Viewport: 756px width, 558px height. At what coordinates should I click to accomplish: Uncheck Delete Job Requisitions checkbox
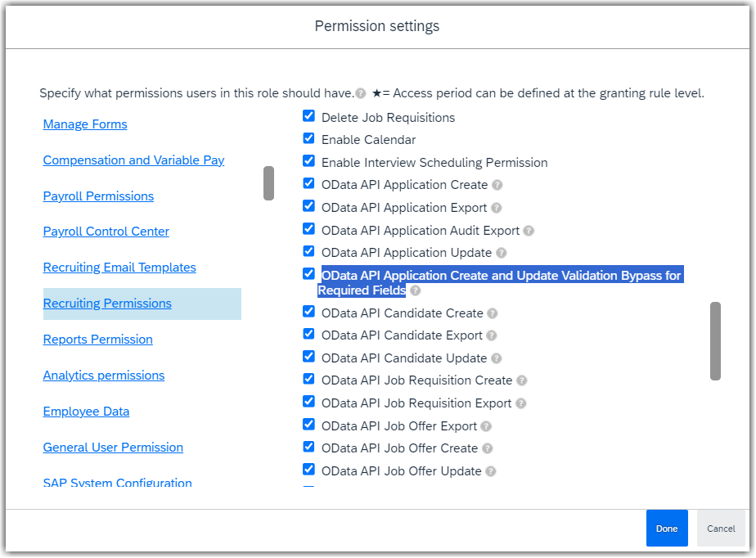(x=308, y=115)
